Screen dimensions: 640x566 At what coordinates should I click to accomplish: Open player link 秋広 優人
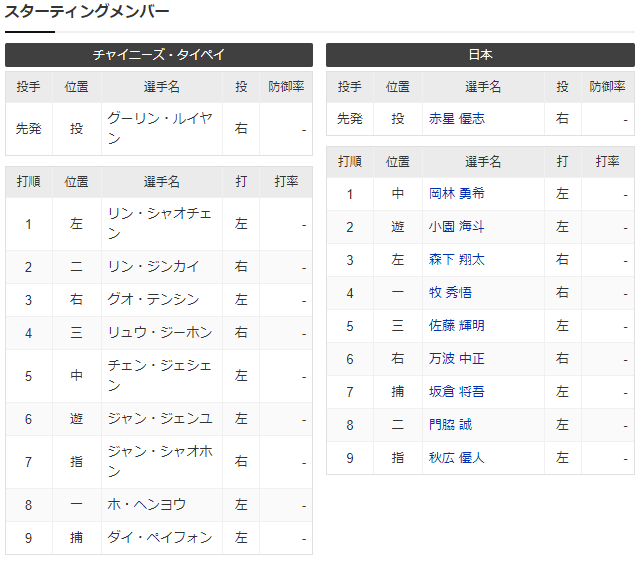point(456,458)
